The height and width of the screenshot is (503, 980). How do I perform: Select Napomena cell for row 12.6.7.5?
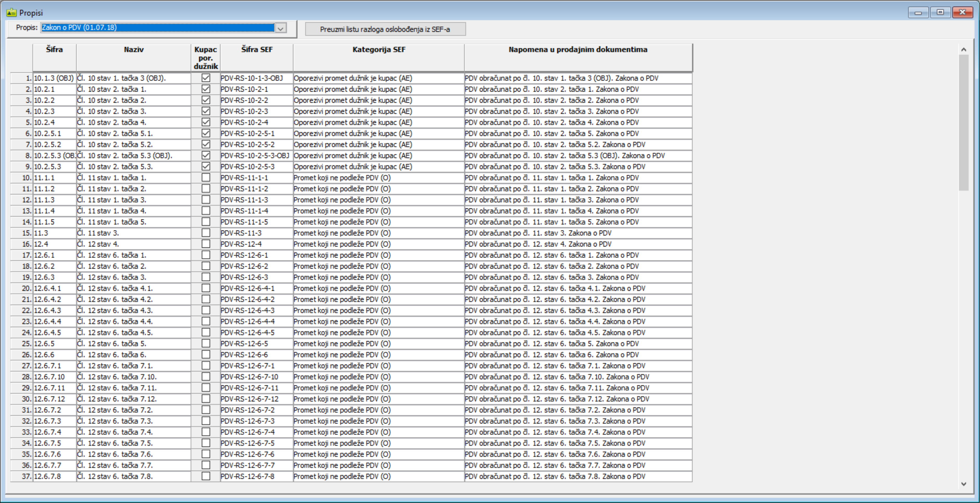pyautogui.click(x=578, y=443)
